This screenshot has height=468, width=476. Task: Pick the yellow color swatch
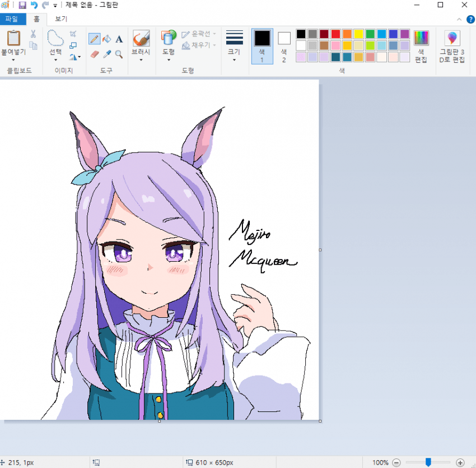pyautogui.click(x=358, y=34)
